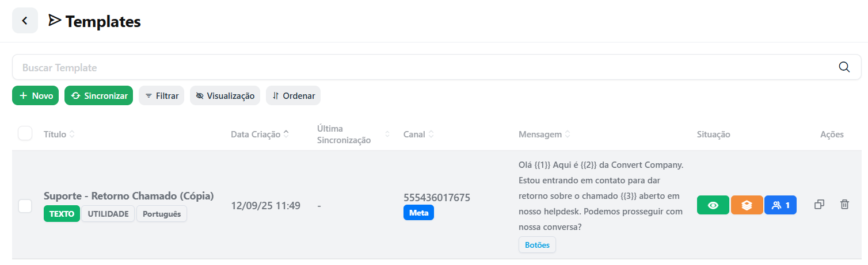Viewport: 868px width, 265px height.
Task: Open the Ordenar menu
Action: pyautogui.click(x=293, y=95)
